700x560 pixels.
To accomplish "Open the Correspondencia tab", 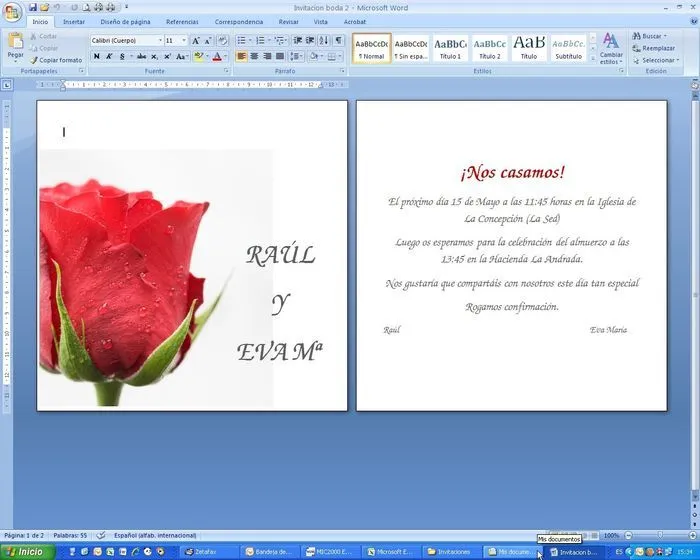I will (x=239, y=21).
